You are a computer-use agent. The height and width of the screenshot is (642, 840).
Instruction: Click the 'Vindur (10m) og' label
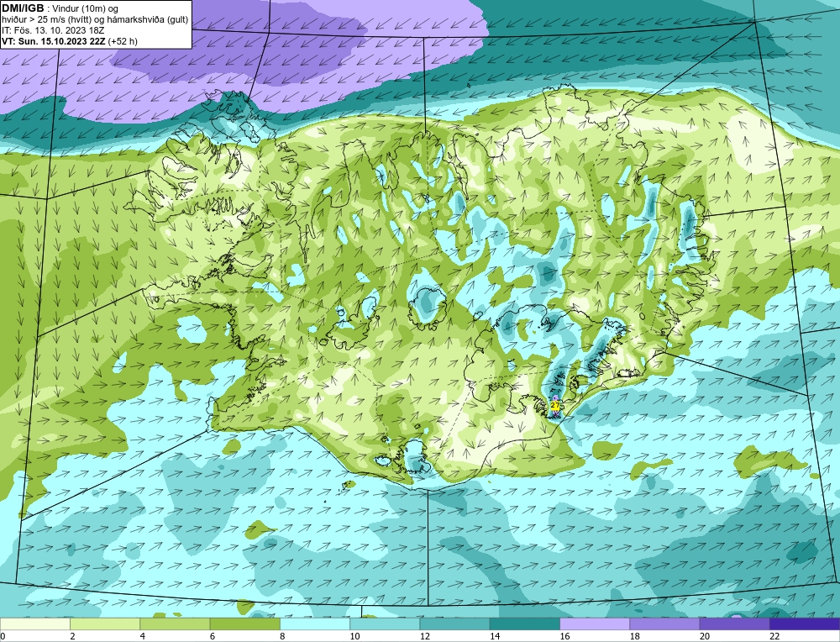(x=86, y=8)
